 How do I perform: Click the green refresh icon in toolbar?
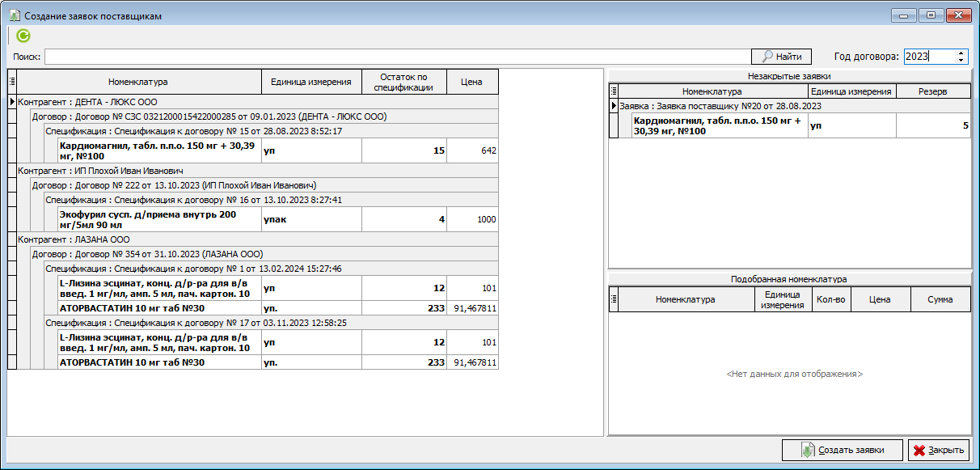point(23,36)
